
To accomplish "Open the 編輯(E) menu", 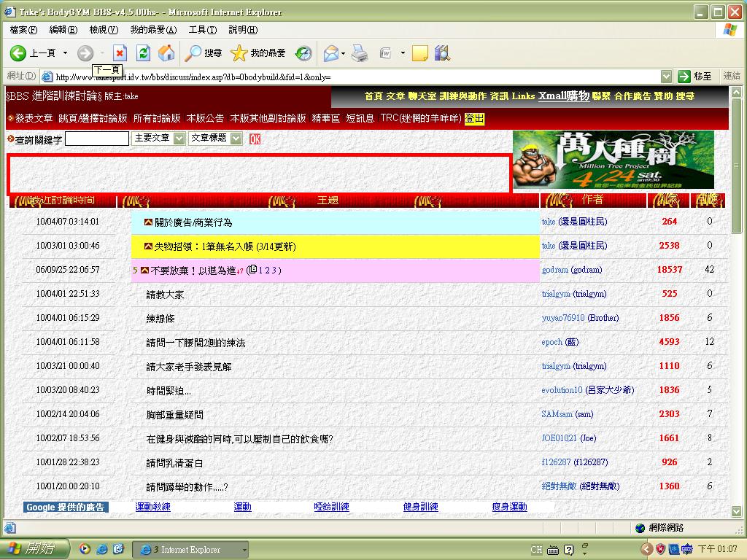I will point(63,30).
